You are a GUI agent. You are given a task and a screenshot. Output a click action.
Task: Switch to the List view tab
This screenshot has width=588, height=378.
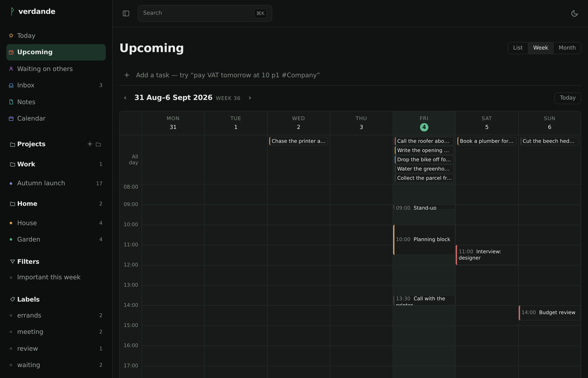click(518, 48)
